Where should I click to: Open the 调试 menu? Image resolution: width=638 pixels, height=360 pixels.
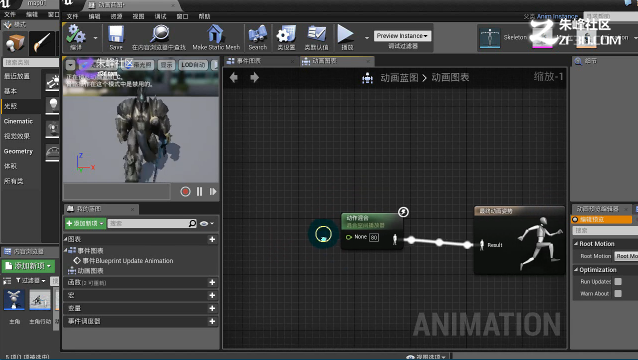(x=160, y=16)
